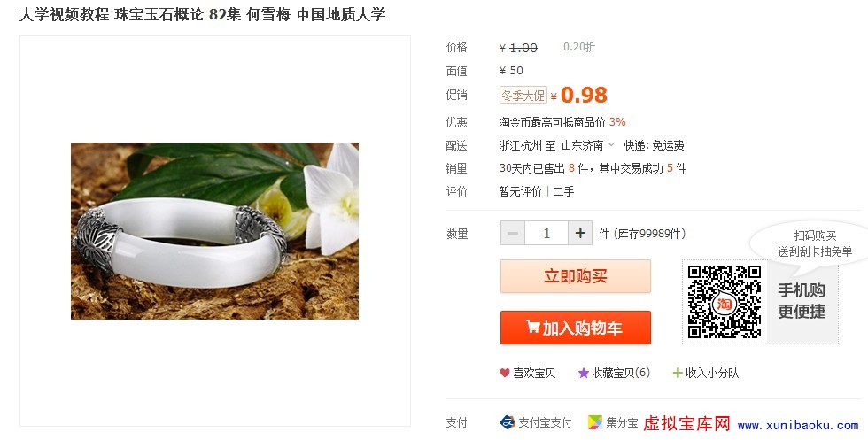Decrease quantity with the minus stepper
Screen dimensions: 868x440
coord(513,234)
